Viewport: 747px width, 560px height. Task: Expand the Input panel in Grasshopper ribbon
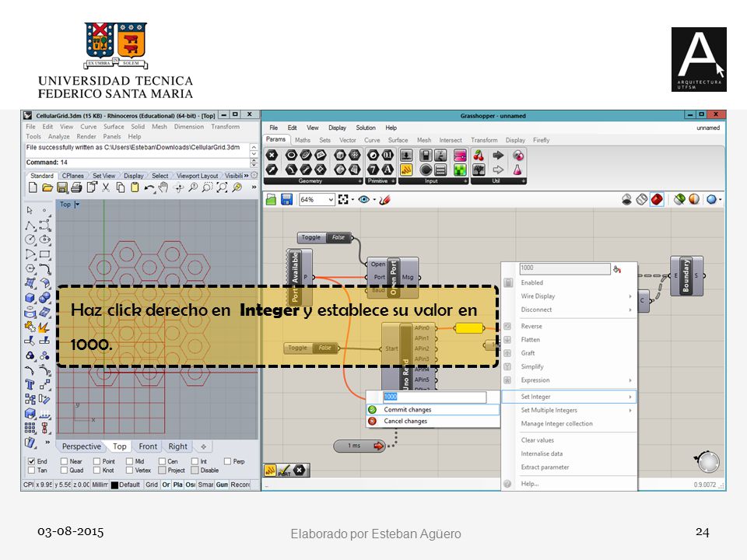(465, 181)
